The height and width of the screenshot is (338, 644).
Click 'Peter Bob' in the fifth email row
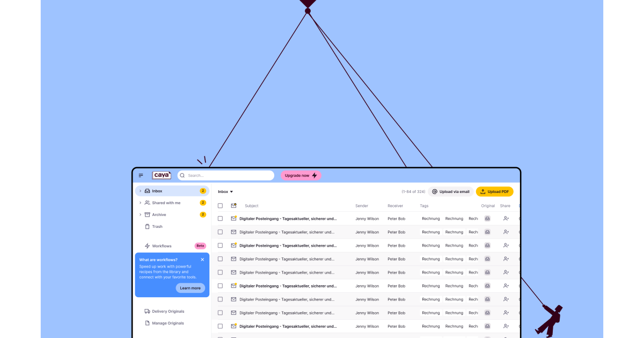[x=397, y=272]
